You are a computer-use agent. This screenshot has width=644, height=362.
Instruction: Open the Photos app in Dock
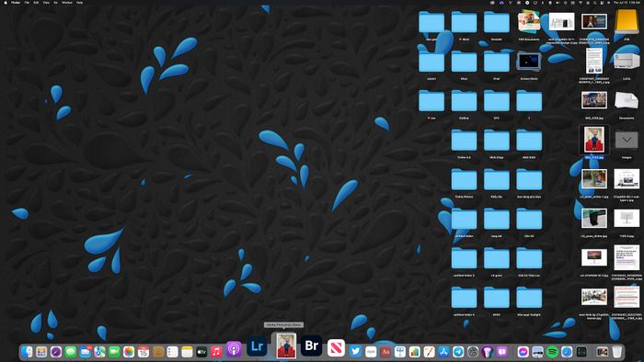point(129,352)
